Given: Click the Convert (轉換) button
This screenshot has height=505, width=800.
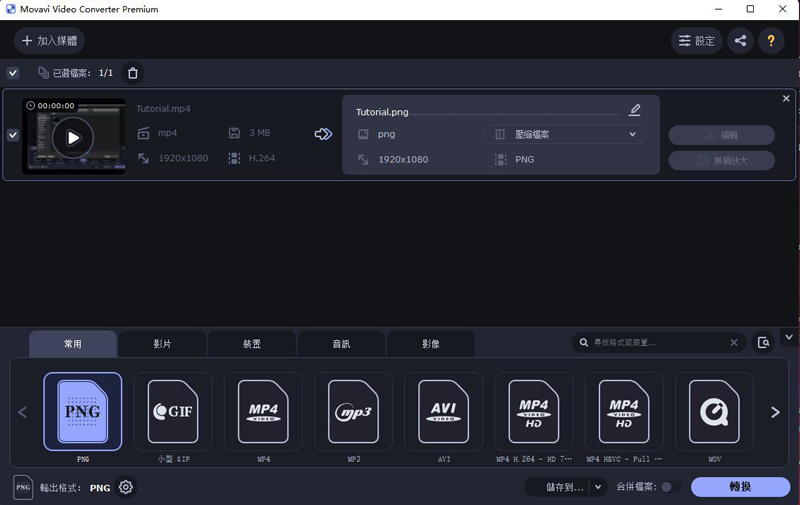Looking at the screenshot, I should (740, 487).
